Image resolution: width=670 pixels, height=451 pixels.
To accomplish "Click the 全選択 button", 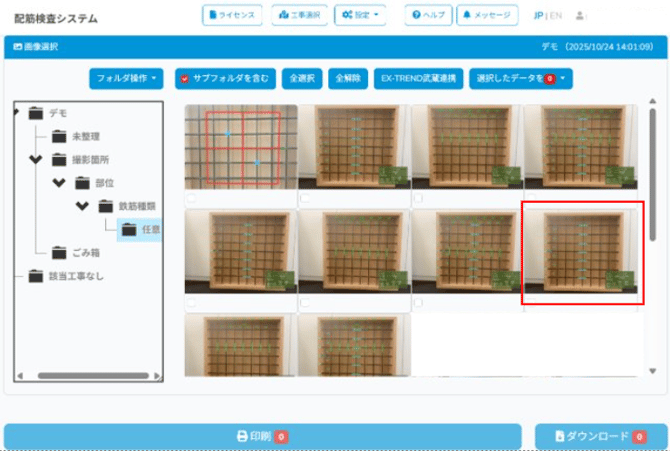I will tap(301, 78).
